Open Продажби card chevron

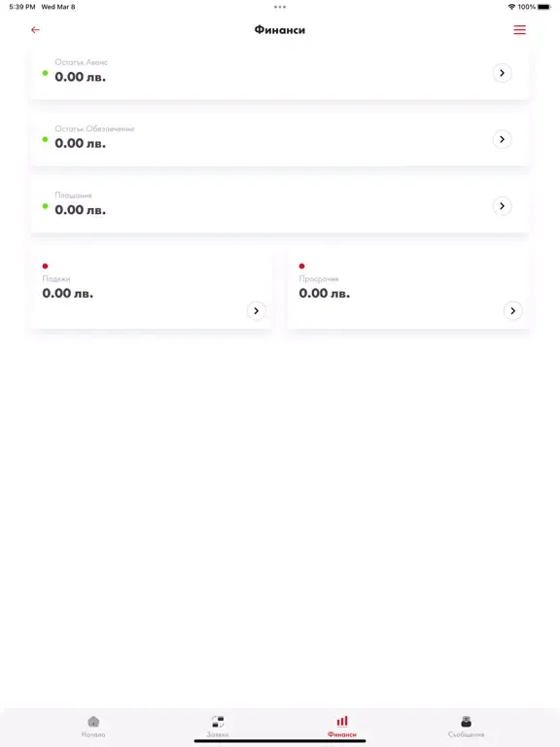[257, 310]
